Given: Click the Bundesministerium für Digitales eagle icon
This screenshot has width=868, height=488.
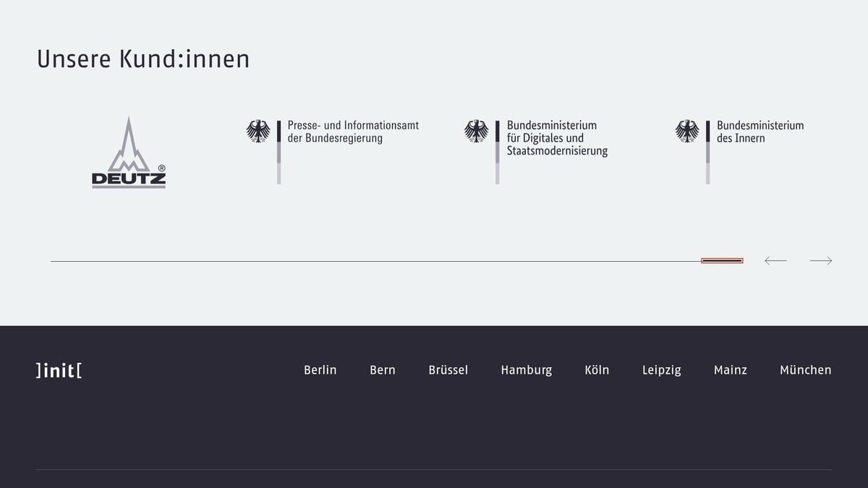Looking at the screenshot, I should pos(477,132).
